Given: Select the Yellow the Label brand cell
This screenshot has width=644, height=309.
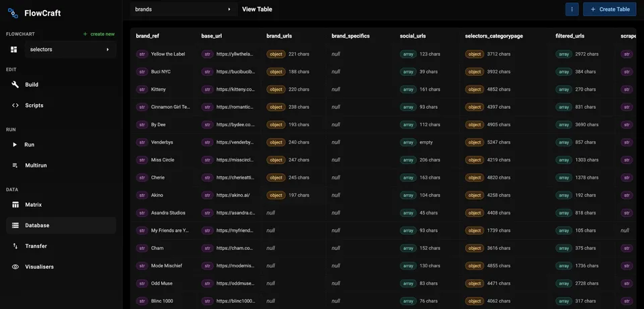Looking at the screenshot, I should [162, 54].
